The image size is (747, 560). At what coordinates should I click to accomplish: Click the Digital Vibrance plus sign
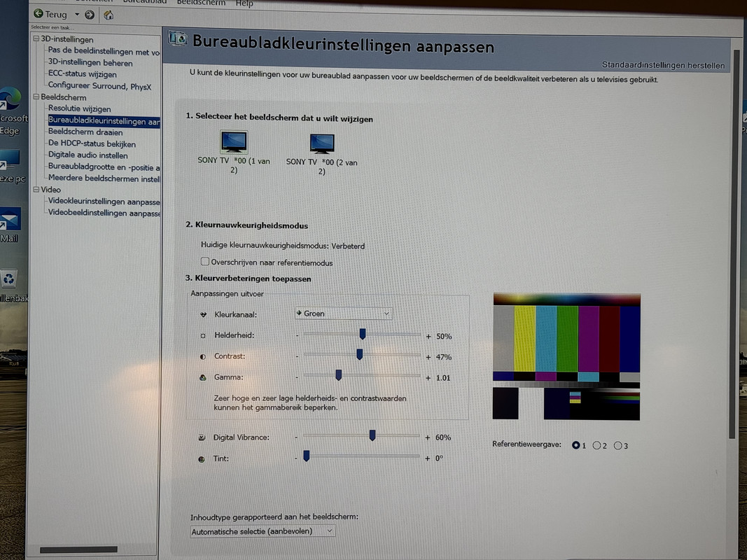tap(427, 437)
